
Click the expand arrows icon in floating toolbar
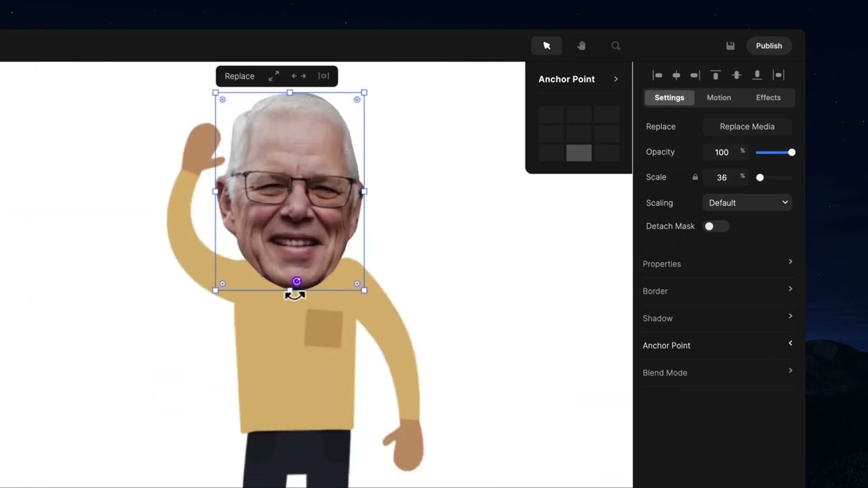point(273,76)
